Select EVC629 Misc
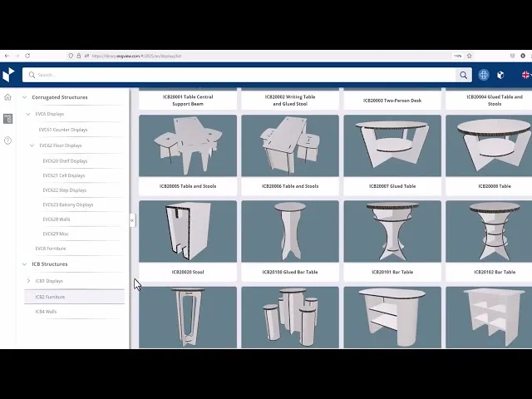This screenshot has height=399, width=532. click(56, 234)
